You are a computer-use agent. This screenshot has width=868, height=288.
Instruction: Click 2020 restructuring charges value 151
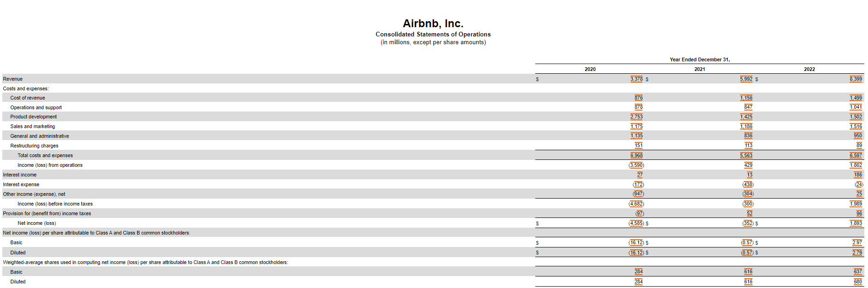pyautogui.click(x=638, y=145)
